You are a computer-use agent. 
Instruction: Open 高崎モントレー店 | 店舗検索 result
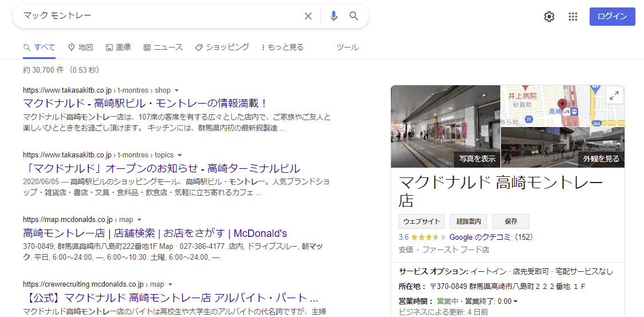[155, 233]
